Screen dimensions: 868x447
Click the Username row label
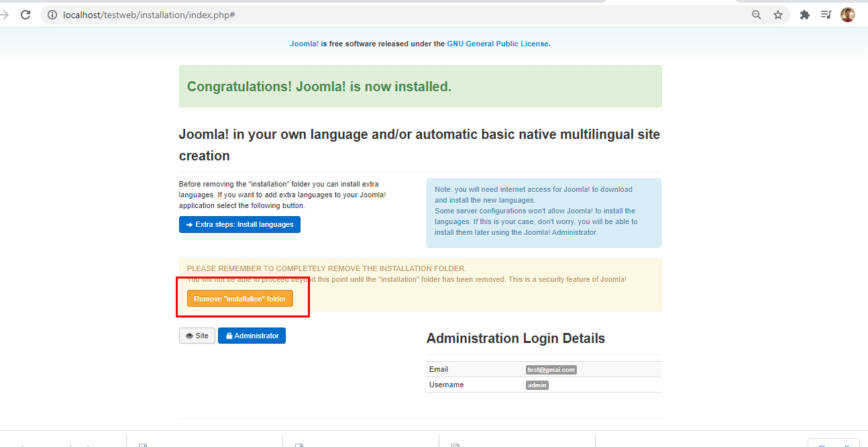click(446, 385)
